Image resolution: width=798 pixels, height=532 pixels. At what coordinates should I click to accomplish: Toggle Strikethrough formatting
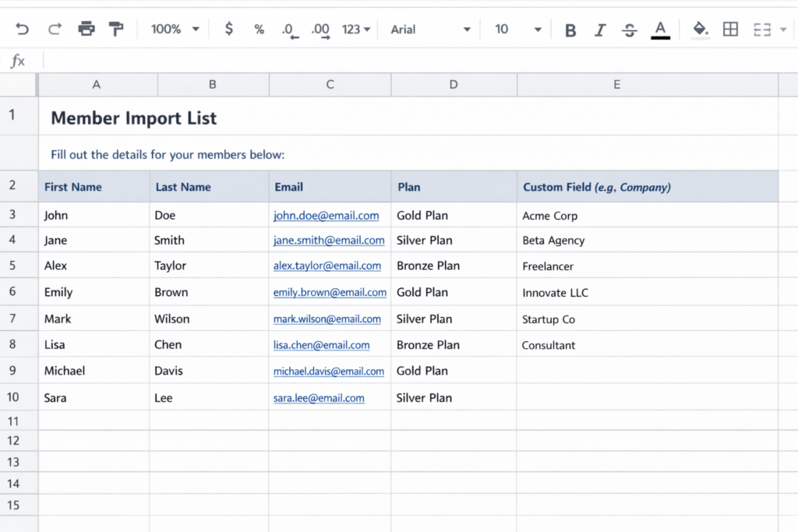tap(630, 30)
